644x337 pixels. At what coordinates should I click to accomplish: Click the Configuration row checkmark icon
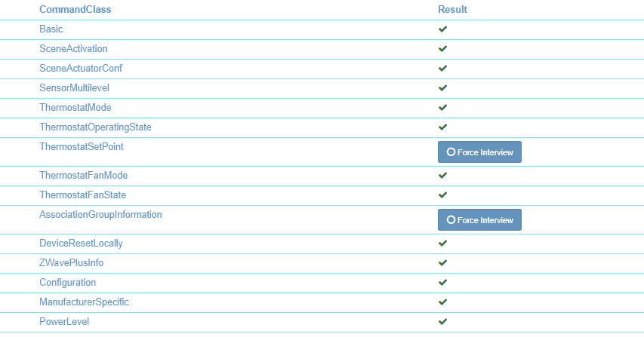(x=443, y=283)
